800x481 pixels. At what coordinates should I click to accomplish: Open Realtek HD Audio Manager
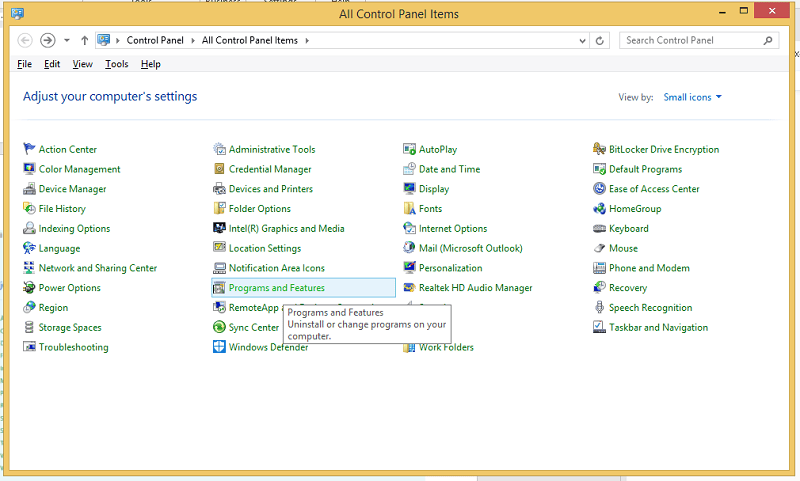click(x=475, y=288)
